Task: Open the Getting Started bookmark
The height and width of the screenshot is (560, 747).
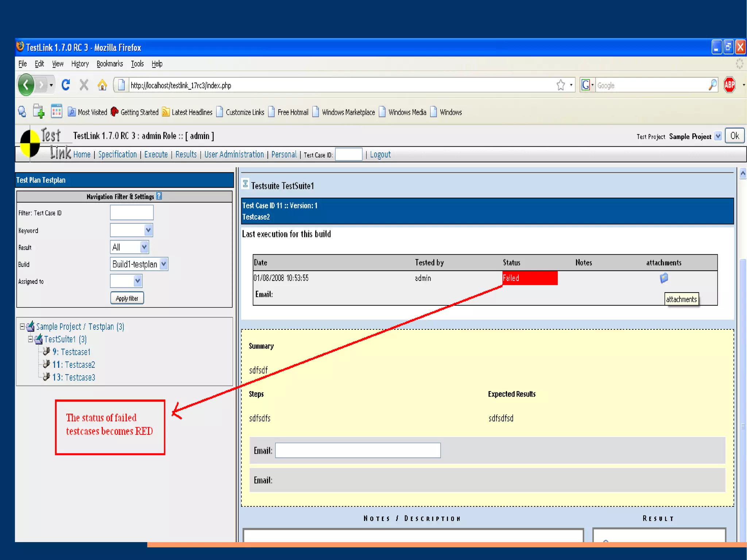Action: (x=135, y=112)
